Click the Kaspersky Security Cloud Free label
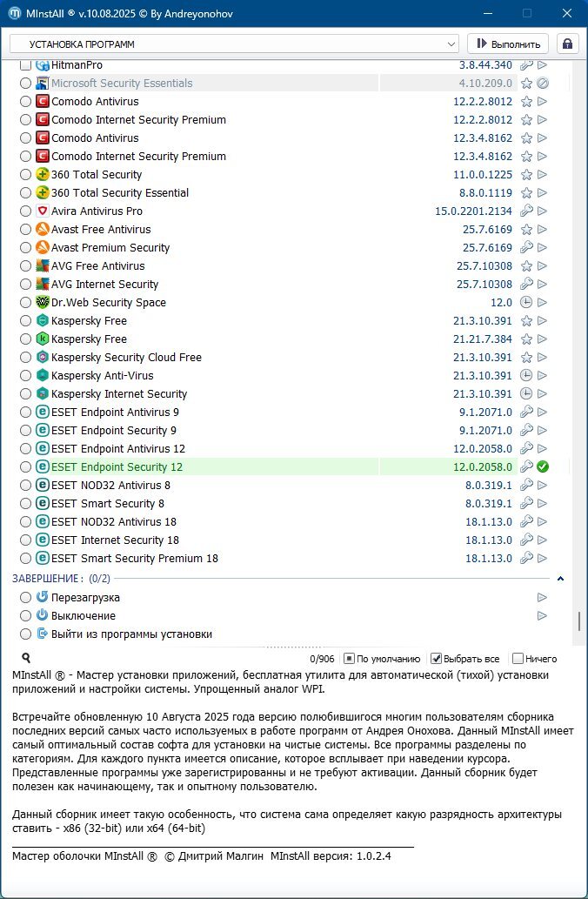This screenshot has width=588, height=899. click(127, 357)
